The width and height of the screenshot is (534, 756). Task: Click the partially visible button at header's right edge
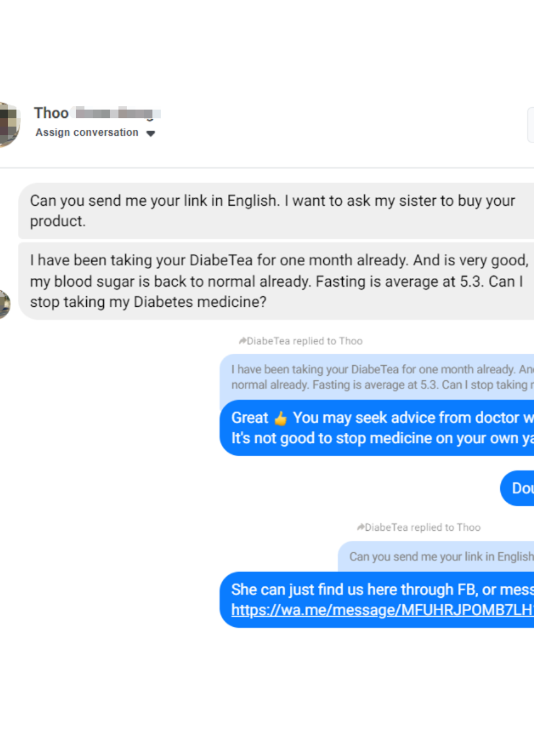(x=531, y=125)
